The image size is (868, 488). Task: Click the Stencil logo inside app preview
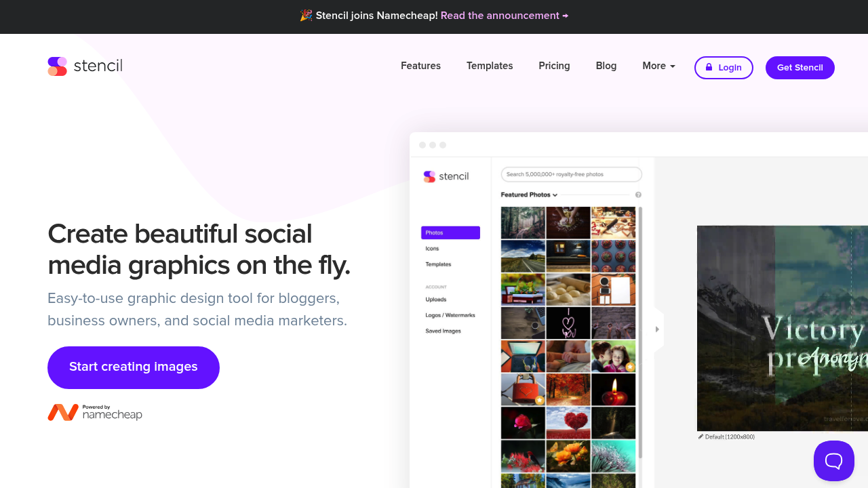[446, 176]
